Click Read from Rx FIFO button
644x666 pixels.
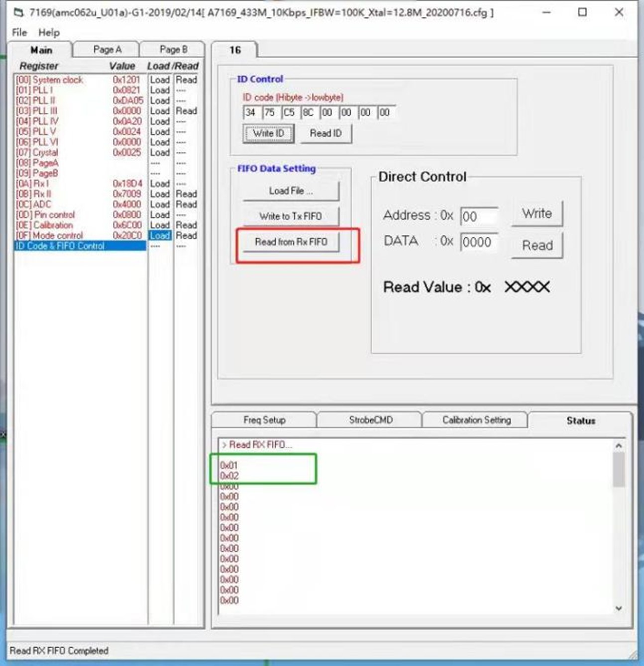click(x=291, y=242)
